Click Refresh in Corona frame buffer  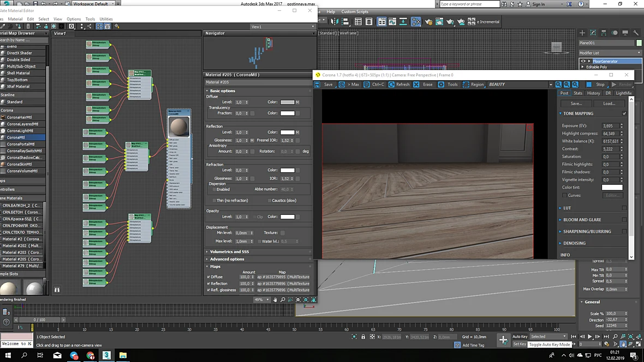[399, 85]
